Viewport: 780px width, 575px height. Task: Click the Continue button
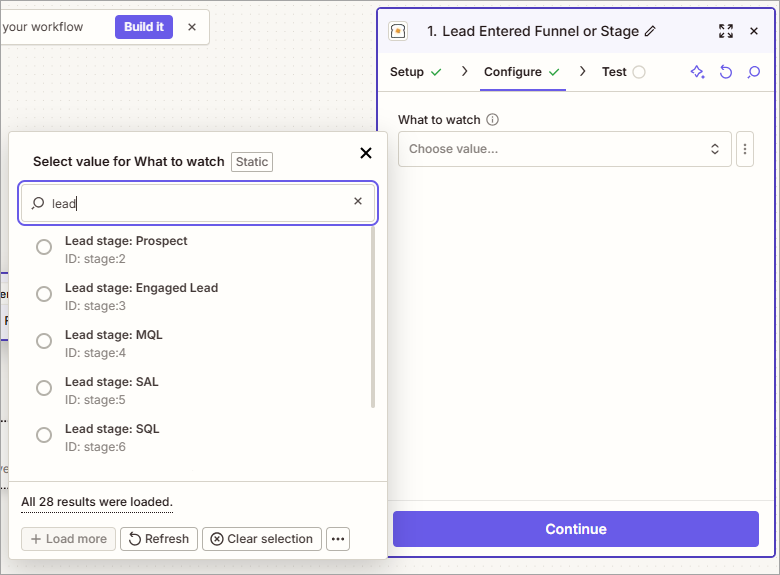click(576, 529)
